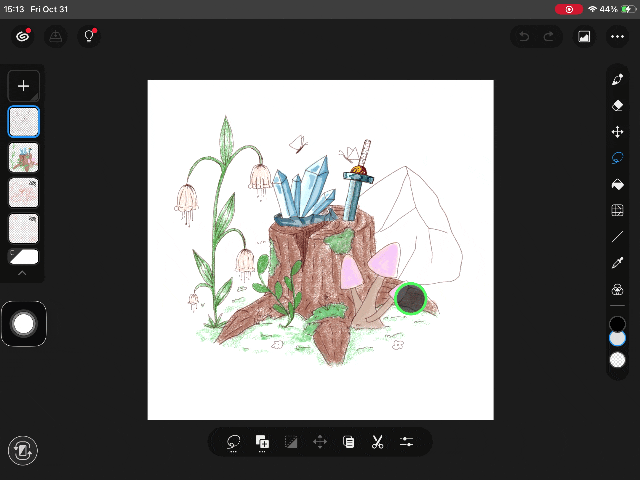Select the Brush tool
The image size is (640, 480).
click(617, 79)
